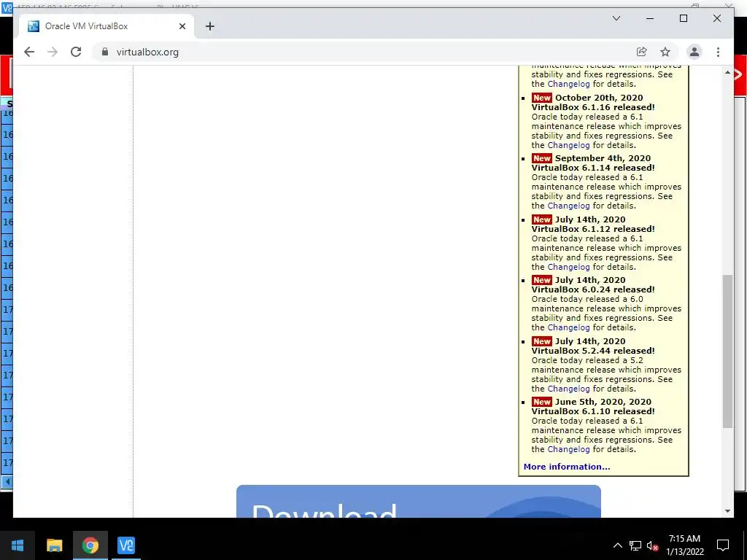This screenshot has height=560, width=747.
Task: Click the page's vertical scrollbar thumb
Action: (727, 351)
